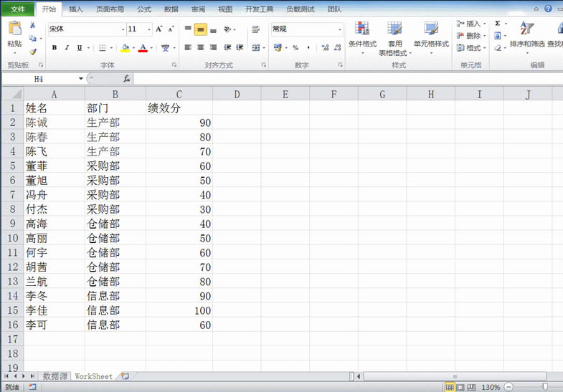
Task: Click the zoom slider handle
Action: tap(545, 386)
